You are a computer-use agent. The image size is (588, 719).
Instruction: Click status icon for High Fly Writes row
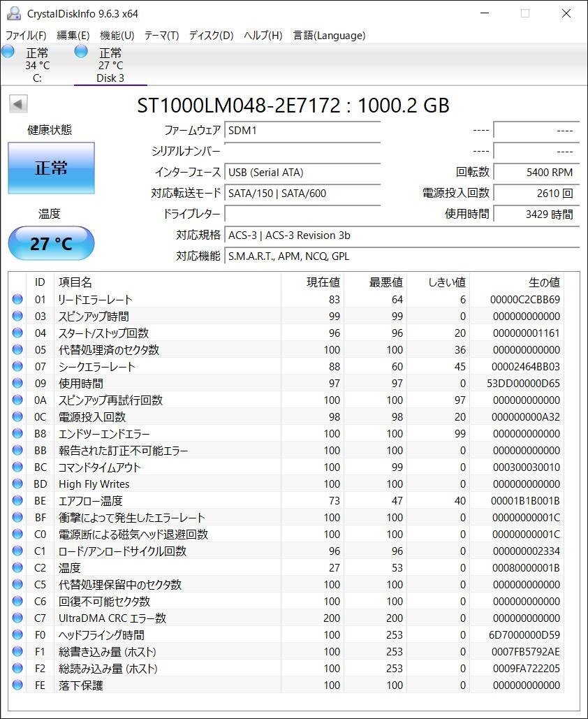[x=17, y=484]
